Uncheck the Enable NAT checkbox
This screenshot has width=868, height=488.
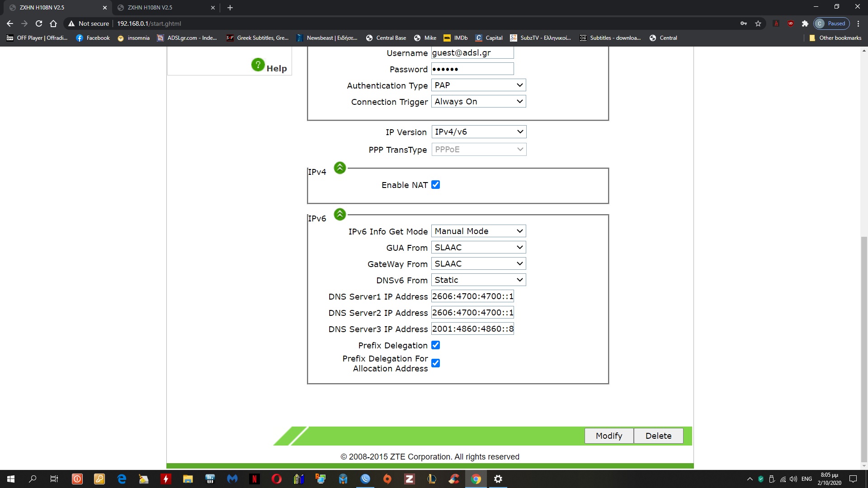pyautogui.click(x=435, y=185)
